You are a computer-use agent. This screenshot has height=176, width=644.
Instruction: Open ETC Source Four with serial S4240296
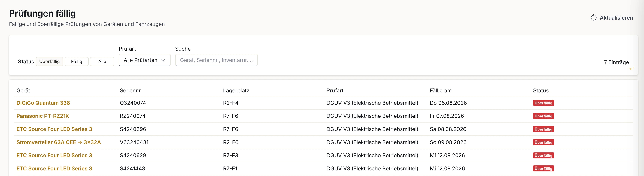(54, 129)
